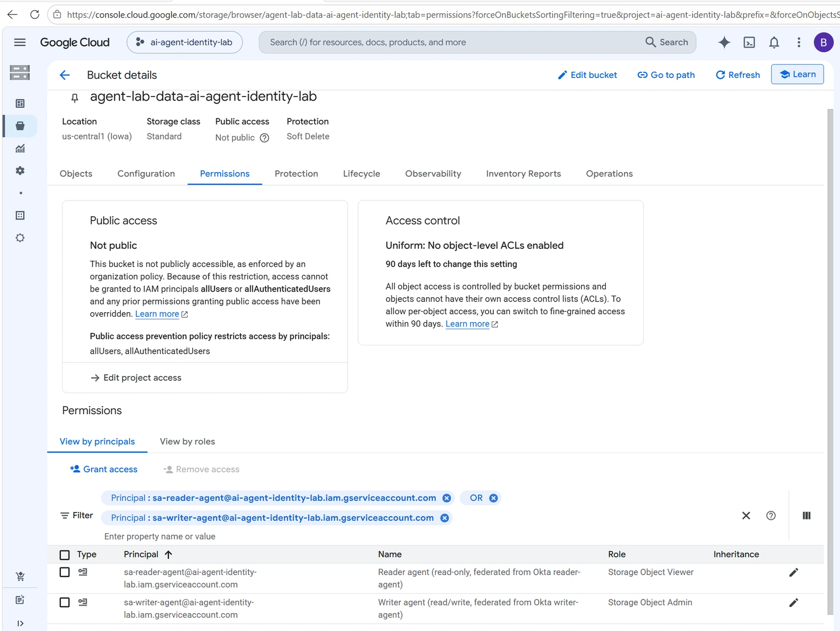Open the main navigation hamburger menu
The height and width of the screenshot is (631, 840).
[x=20, y=43]
